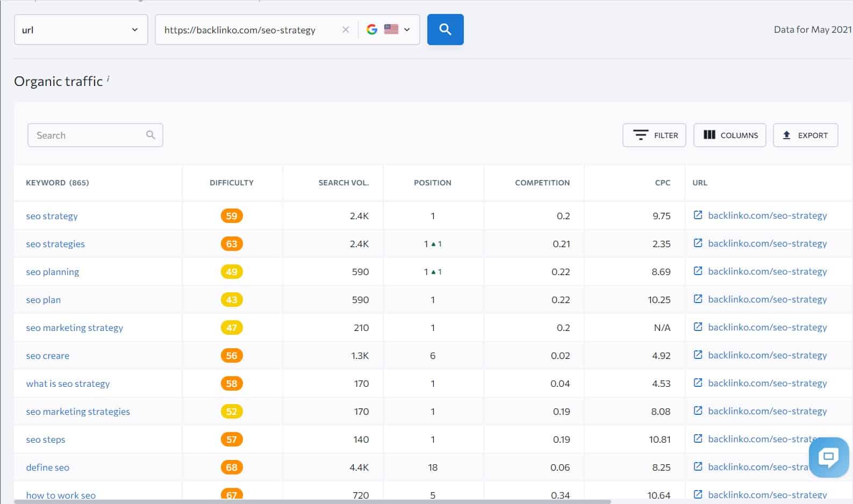Click the N/A CPC value for 'seo marketing strategy'
This screenshot has height=504, width=853.
662,328
